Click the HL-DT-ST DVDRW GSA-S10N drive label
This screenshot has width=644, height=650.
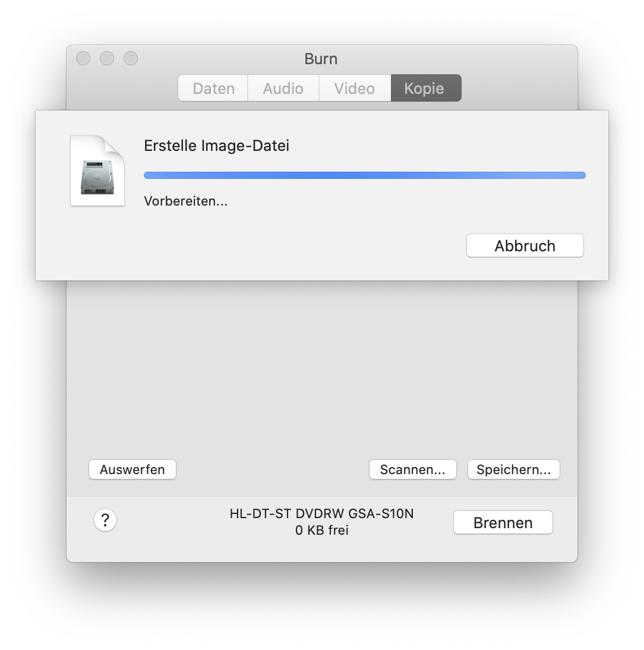coord(321,513)
